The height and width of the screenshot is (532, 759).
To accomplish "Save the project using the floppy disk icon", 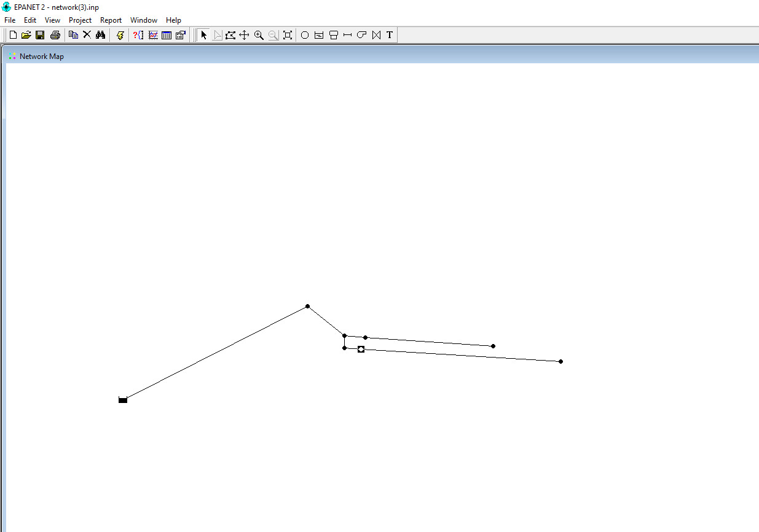I will (40, 35).
